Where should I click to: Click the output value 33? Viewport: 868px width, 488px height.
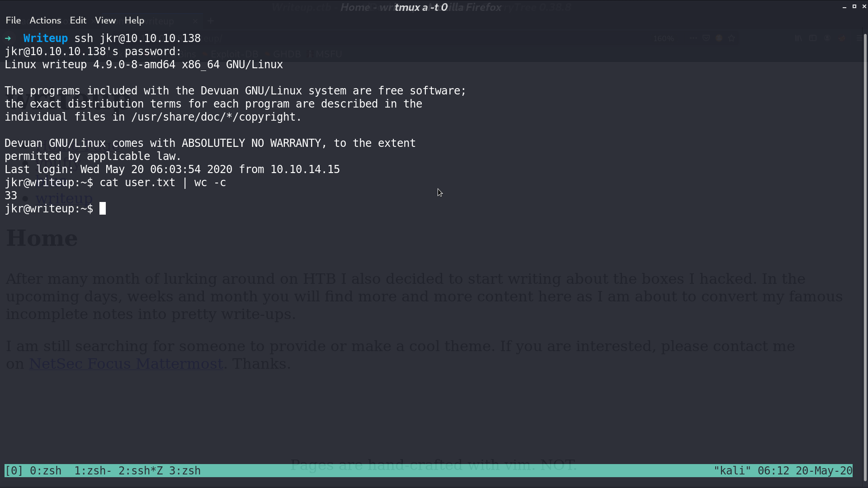(11, 196)
